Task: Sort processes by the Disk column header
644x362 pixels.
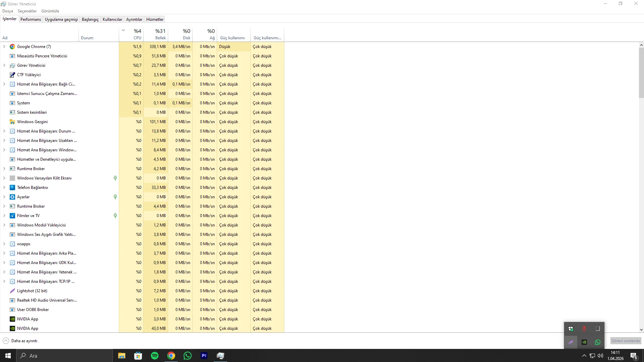Action: pos(180,34)
